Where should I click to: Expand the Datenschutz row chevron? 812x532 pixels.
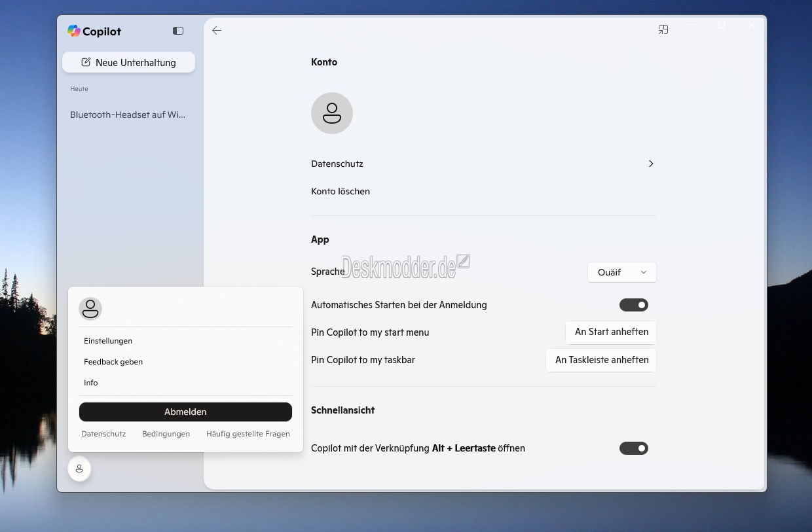(x=651, y=164)
